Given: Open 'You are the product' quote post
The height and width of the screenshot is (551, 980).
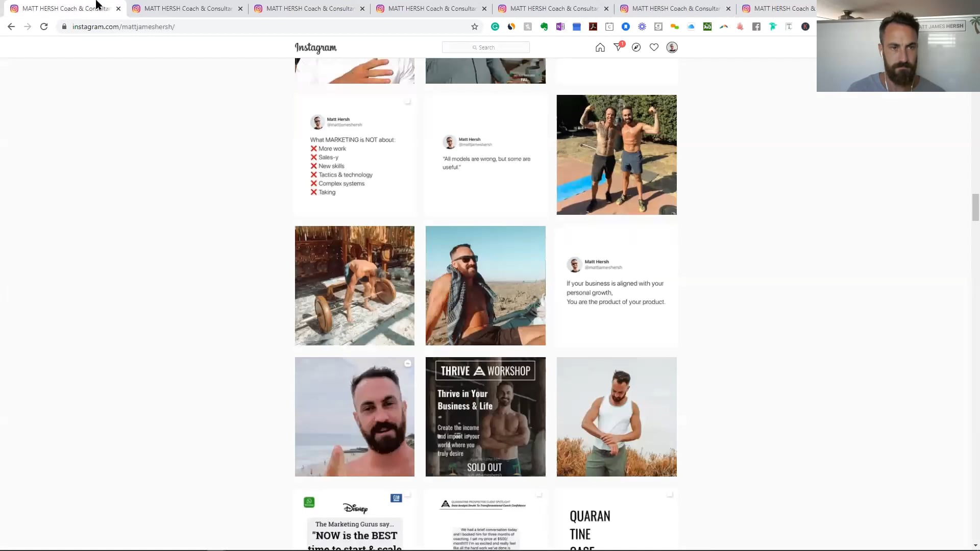Looking at the screenshot, I should point(617,286).
